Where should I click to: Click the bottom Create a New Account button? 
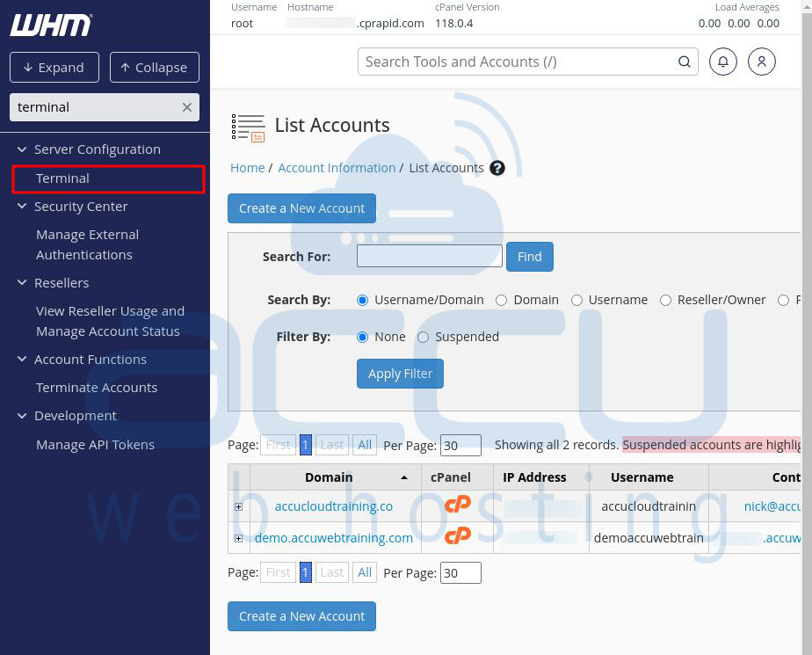[302, 616]
